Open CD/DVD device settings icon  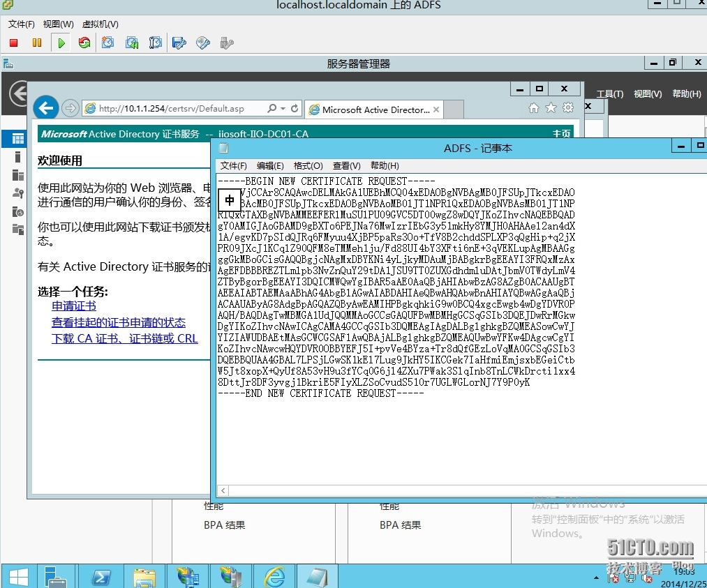(x=203, y=43)
